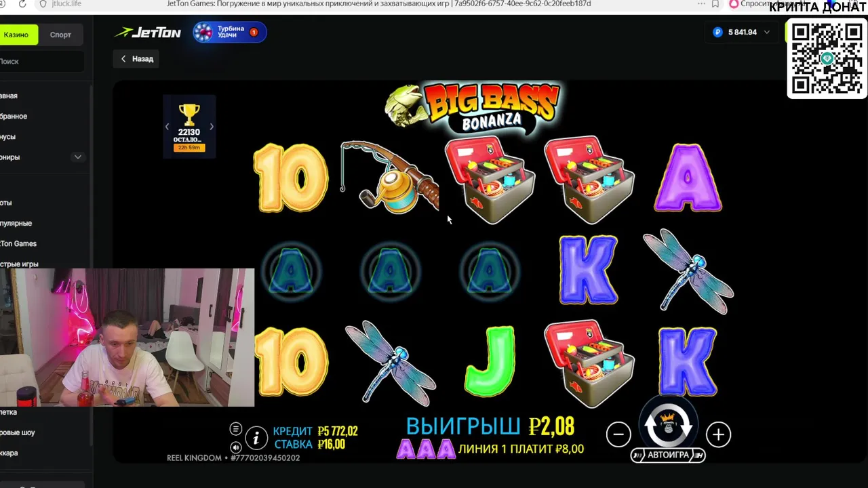The height and width of the screenshot is (488, 868).
Task: Open the 'вная' home sidebar item
Action: point(9,96)
